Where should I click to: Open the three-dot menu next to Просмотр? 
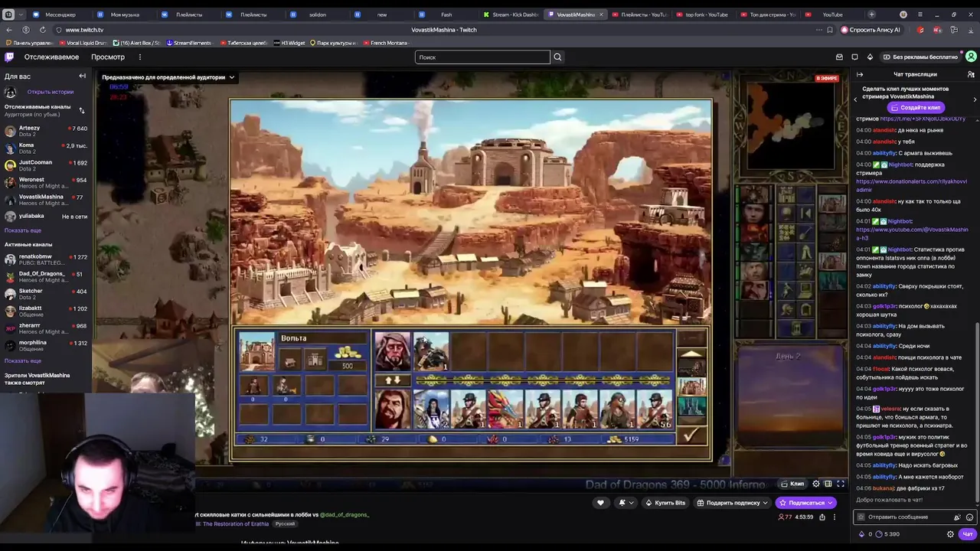pos(139,57)
